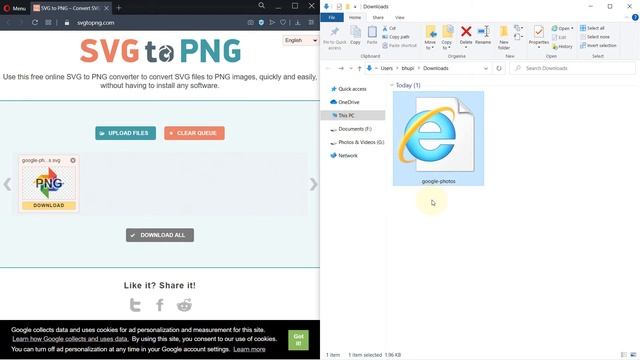
Task: Click the UPLOAD FILES button
Action: pyautogui.click(x=125, y=133)
